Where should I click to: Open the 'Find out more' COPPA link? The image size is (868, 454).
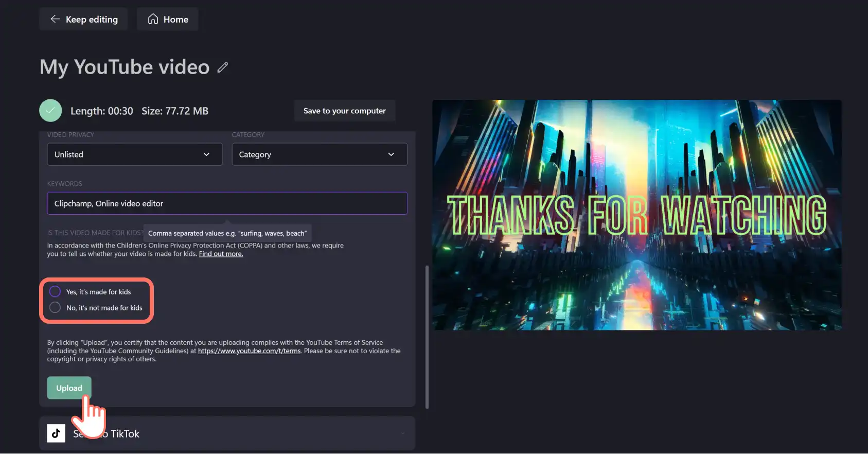(x=221, y=254)
